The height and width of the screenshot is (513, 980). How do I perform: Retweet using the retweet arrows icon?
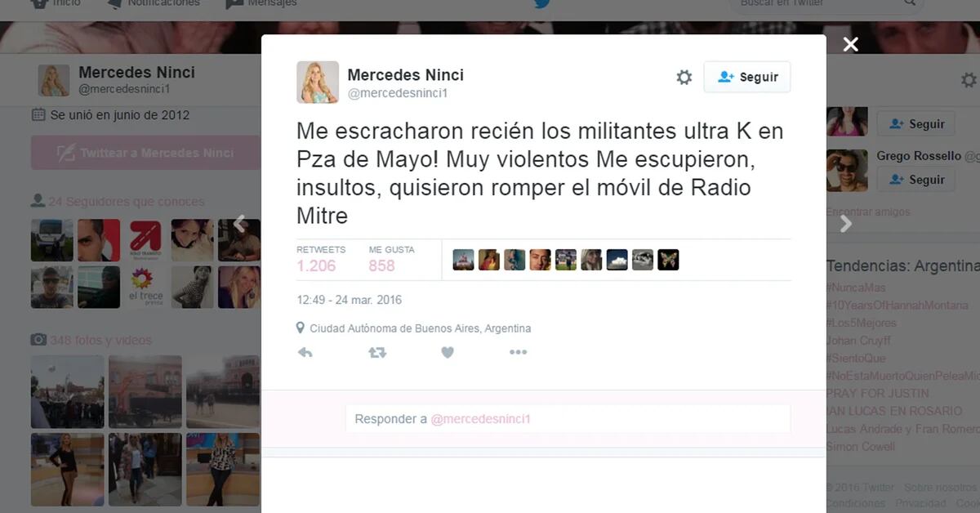[x=376, y=353]
